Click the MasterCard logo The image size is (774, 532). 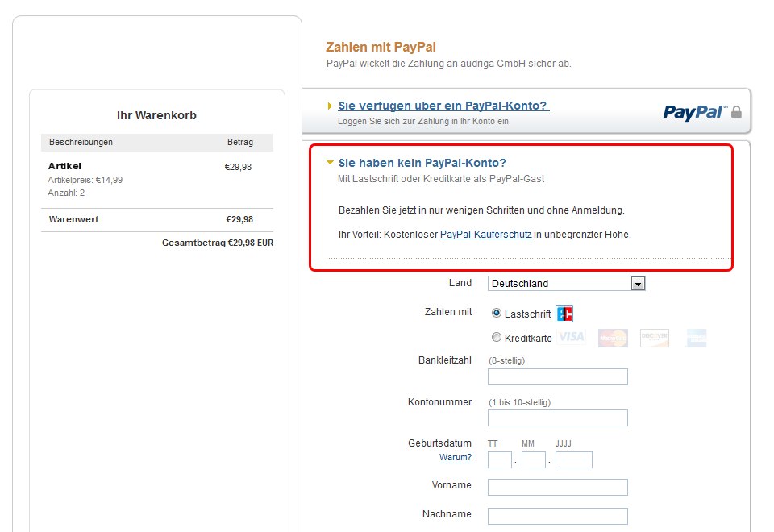point(613,338)
